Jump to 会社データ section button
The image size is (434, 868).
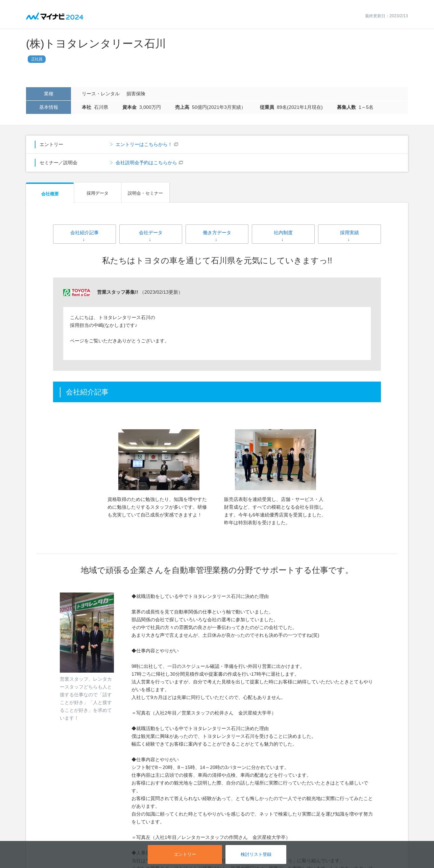coord(151,234)
